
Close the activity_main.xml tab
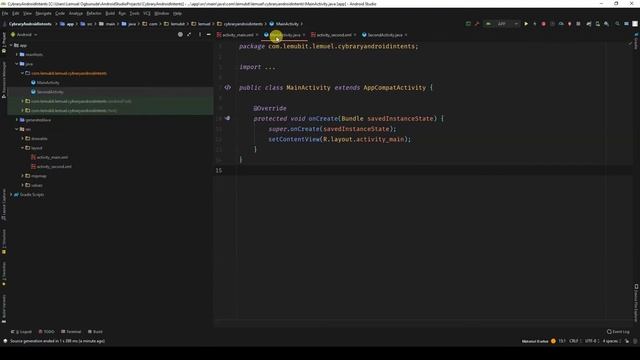pyautogui.click(x=257, y=35)
